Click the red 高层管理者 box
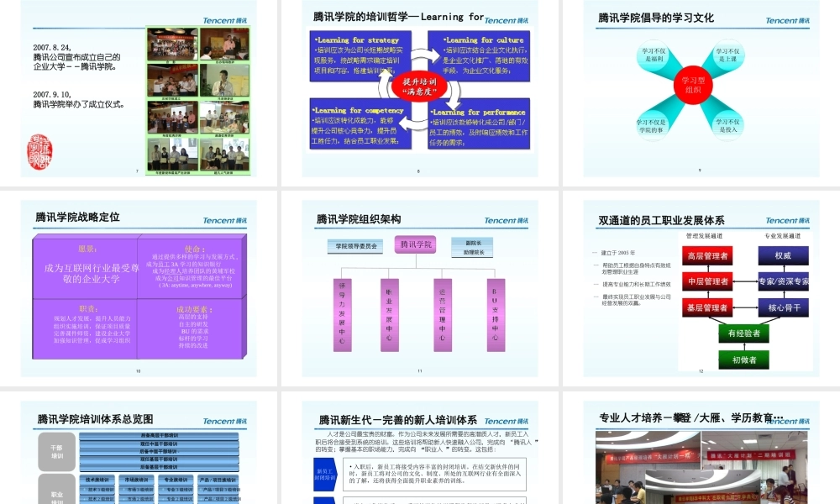The image size is (840, 504). pos(707,256)
